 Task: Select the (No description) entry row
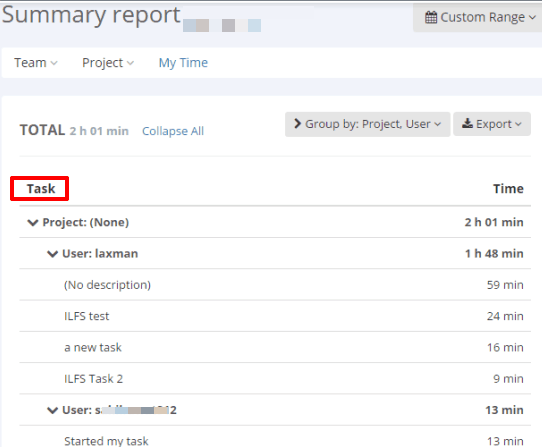275,285
